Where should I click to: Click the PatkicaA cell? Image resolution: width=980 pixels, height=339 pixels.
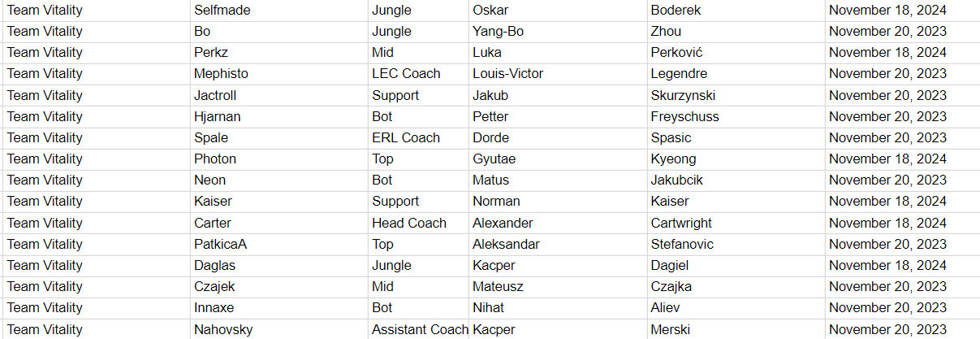coord(278,245)
